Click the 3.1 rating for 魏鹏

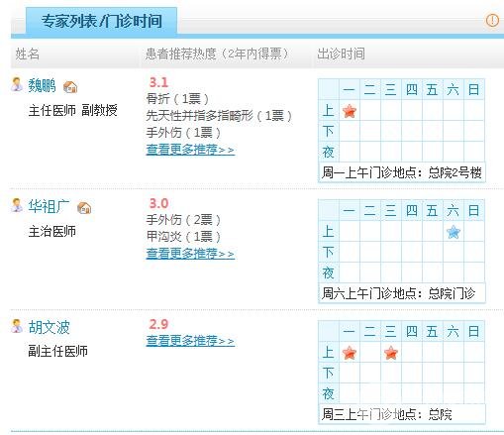(158, 82)
